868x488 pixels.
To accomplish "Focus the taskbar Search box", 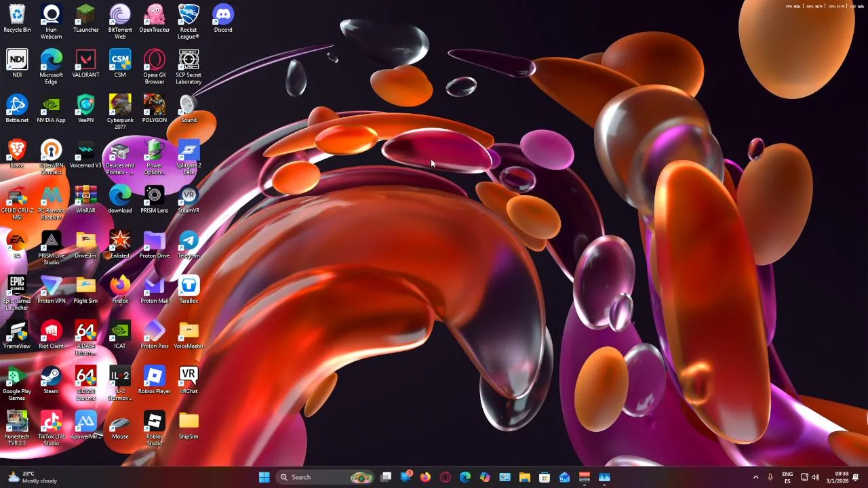I will [x=325, y=477].
